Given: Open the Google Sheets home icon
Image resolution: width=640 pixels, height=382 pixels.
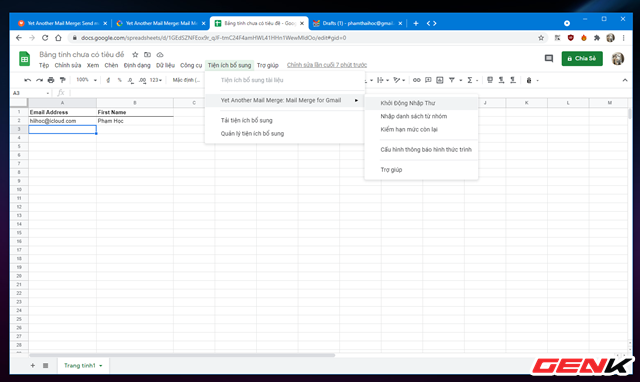Looking at the screenshot, I should click(24, 59).
